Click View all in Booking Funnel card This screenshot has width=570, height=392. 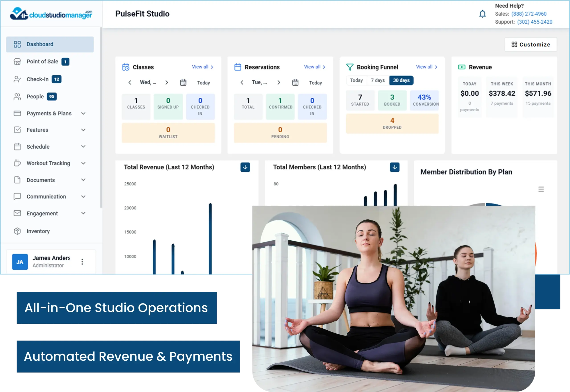click(427, 67)
